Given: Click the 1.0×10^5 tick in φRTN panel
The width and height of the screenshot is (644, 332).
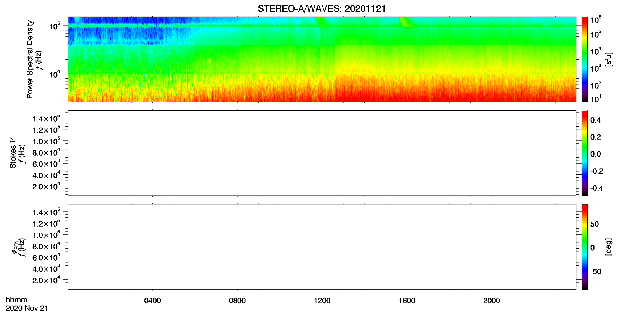Looking at the screenshot, I should tap(46, 235).
